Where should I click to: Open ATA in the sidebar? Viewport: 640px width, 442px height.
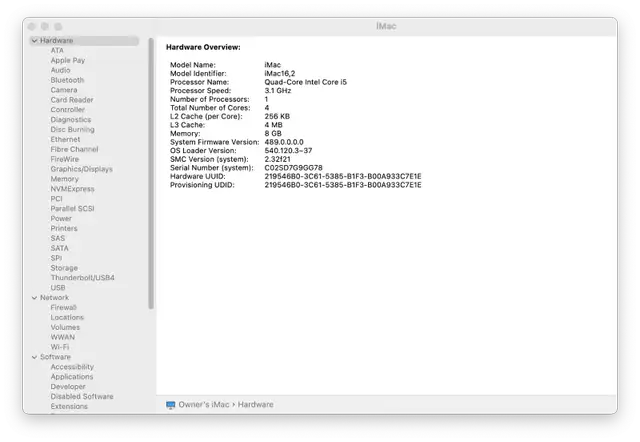coord(57,51)
